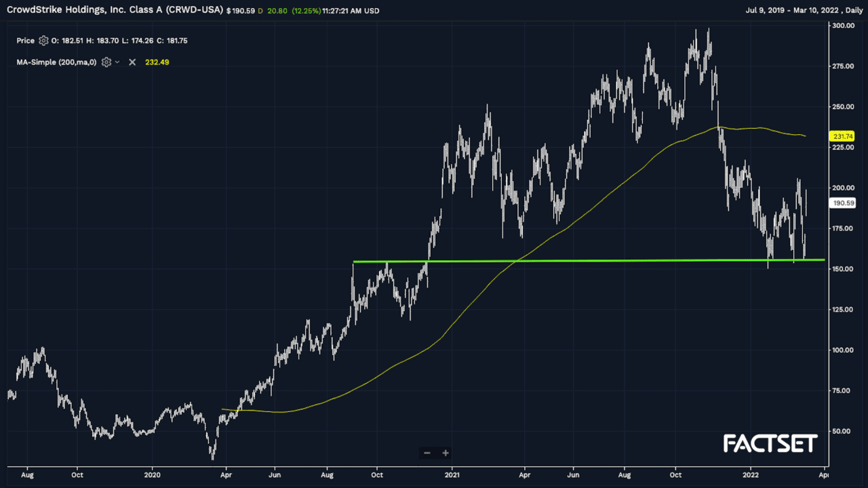Remove the MA-Simple indicator with X

132,62
